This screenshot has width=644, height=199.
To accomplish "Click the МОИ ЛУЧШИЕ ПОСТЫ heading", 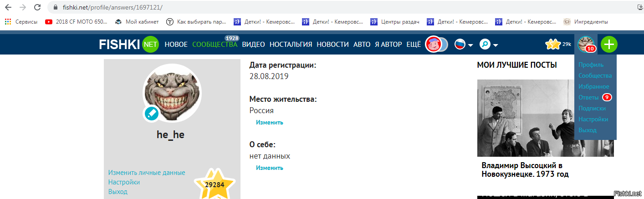I will pos(517,65).
